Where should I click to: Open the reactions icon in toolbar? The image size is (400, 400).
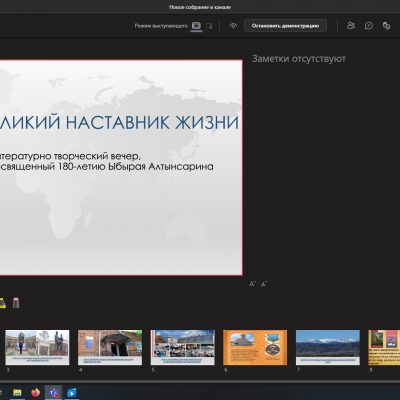(x=386, y=26)
